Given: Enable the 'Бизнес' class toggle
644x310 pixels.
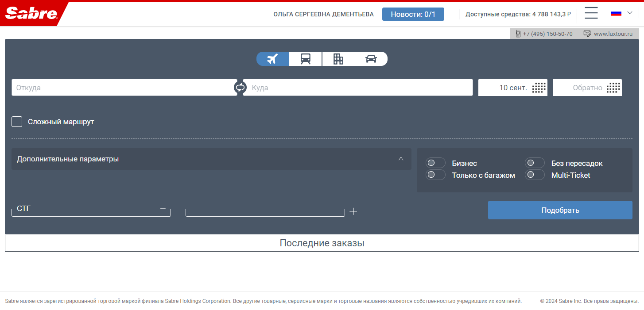Looking at the screenshot, I should coord(435,163).
